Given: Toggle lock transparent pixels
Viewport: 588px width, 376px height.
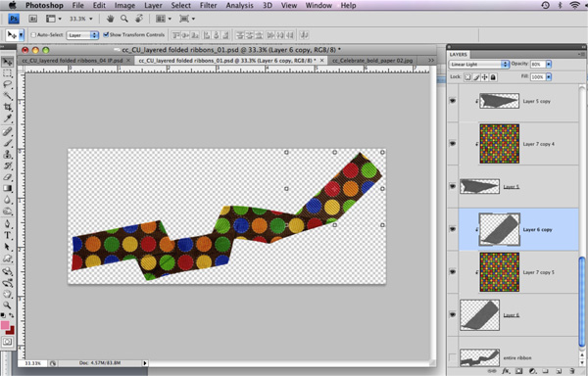Looking at the screenshot, I should point(467,77).
